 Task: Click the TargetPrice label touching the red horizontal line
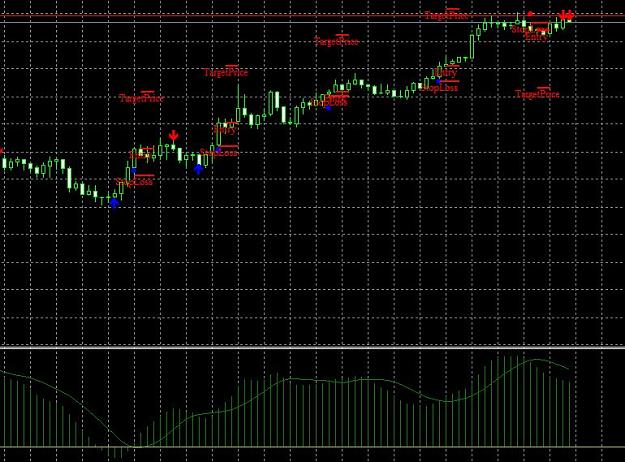tap(446, 15)
